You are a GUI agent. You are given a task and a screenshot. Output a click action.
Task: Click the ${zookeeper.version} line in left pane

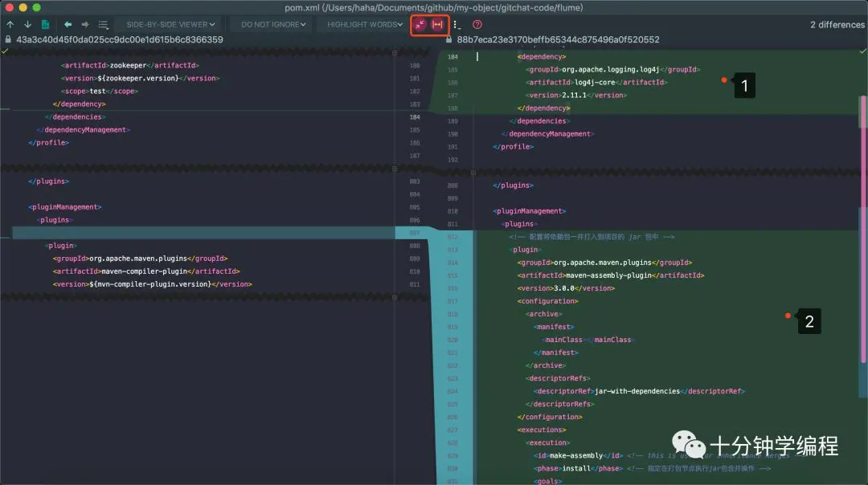[x=140, y=78]
